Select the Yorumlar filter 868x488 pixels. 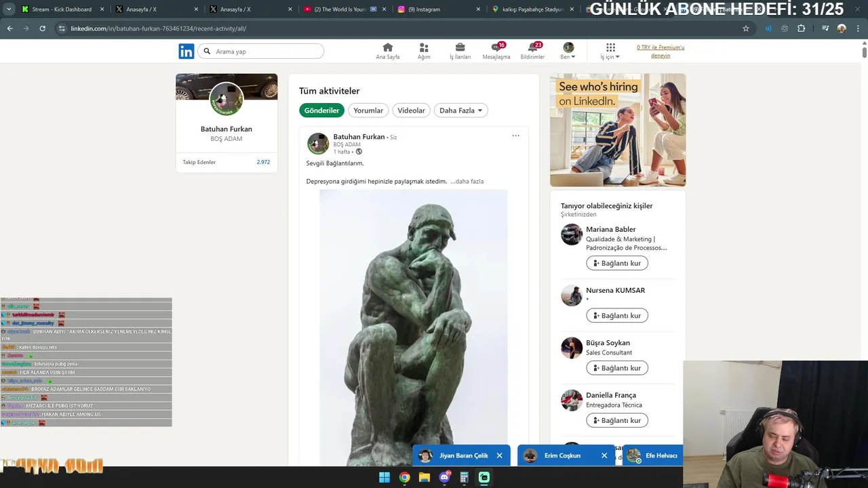point(368,110)
